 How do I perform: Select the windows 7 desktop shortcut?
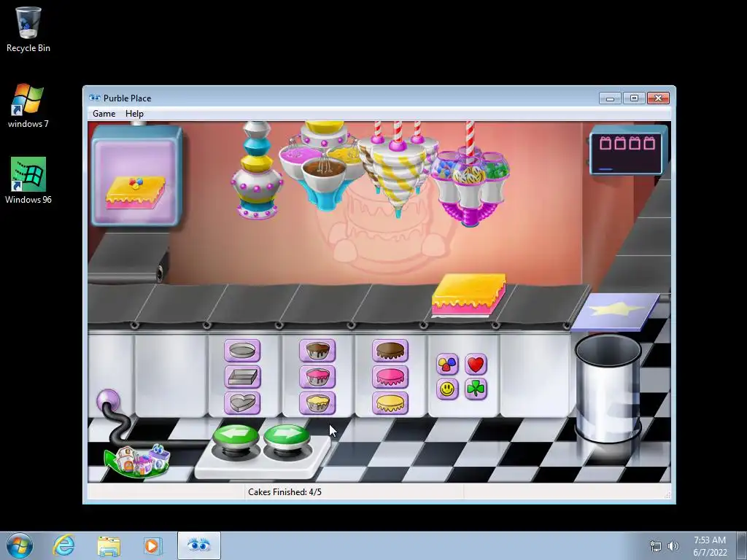tap(28, 106)
